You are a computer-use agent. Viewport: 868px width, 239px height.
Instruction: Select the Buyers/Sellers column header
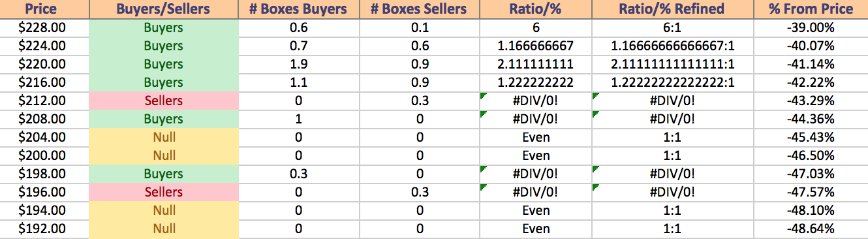(x=164, y=9)
